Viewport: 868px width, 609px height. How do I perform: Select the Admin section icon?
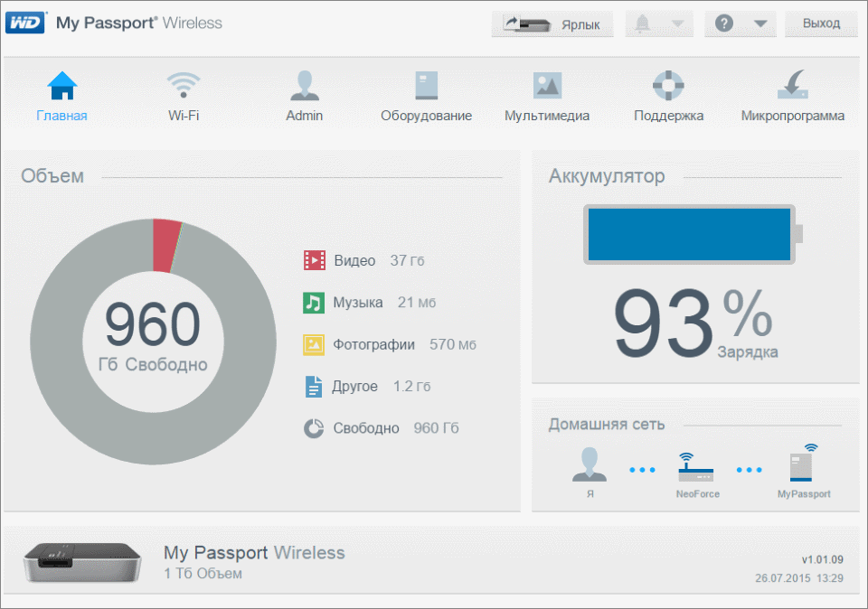[x=305, y=86]
